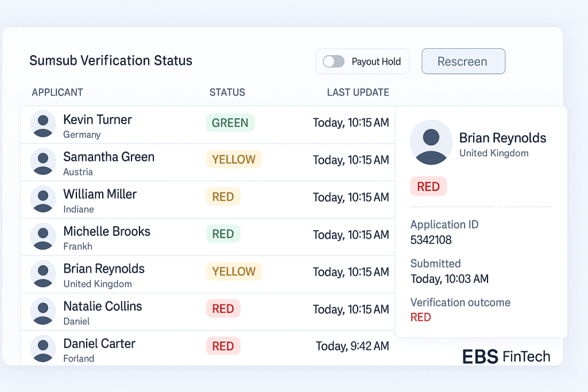588x392 pixels.
Task: Select Natalie Collins' RED status badge
Action: 223,309
